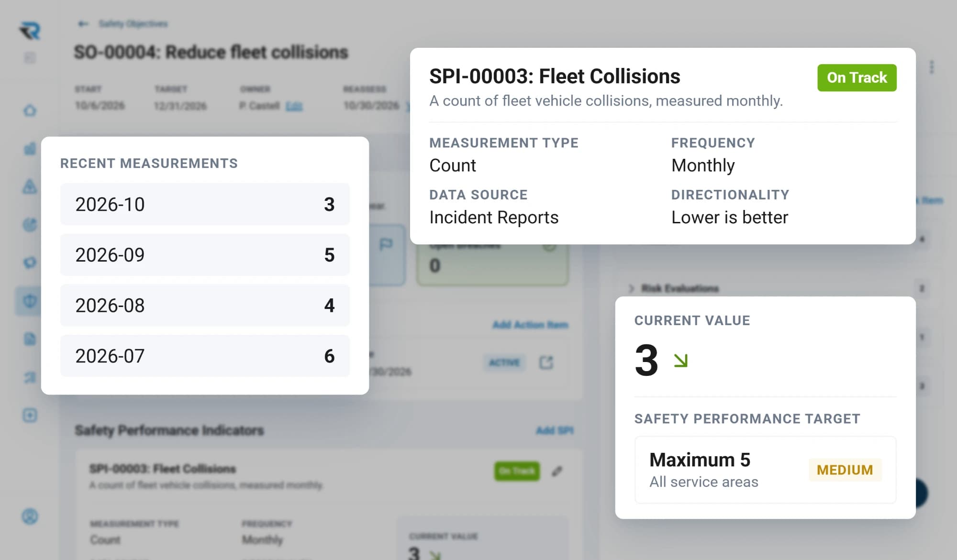This screenshot has width=957, height=560.
Task: Click the Add SPI link
Action: pos(555,430)
